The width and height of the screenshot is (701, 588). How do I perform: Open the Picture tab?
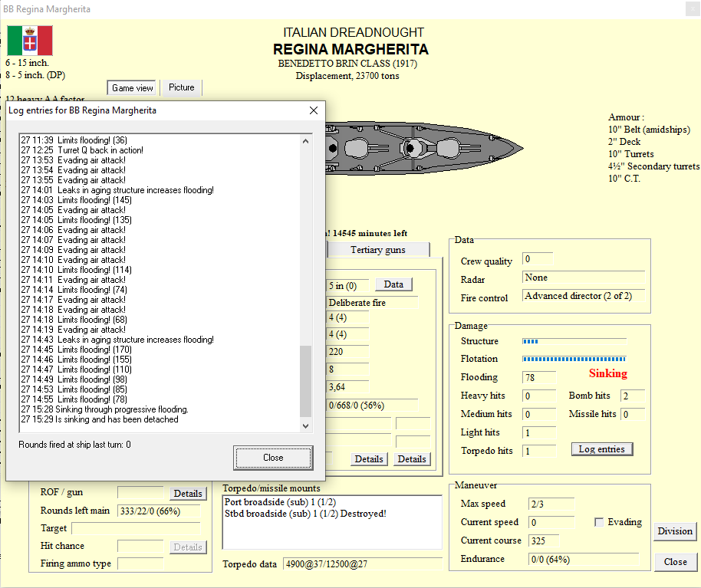[182, 87]
